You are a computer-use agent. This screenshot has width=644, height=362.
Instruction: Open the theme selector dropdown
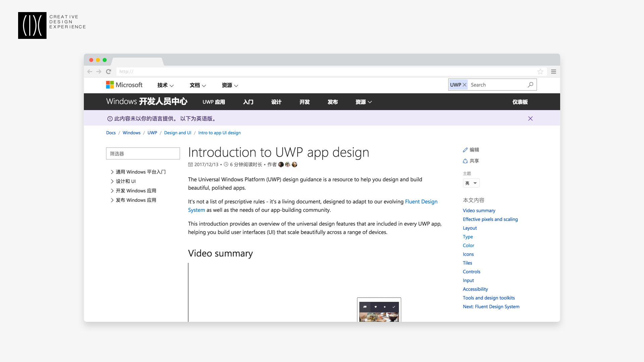[471, 183]
